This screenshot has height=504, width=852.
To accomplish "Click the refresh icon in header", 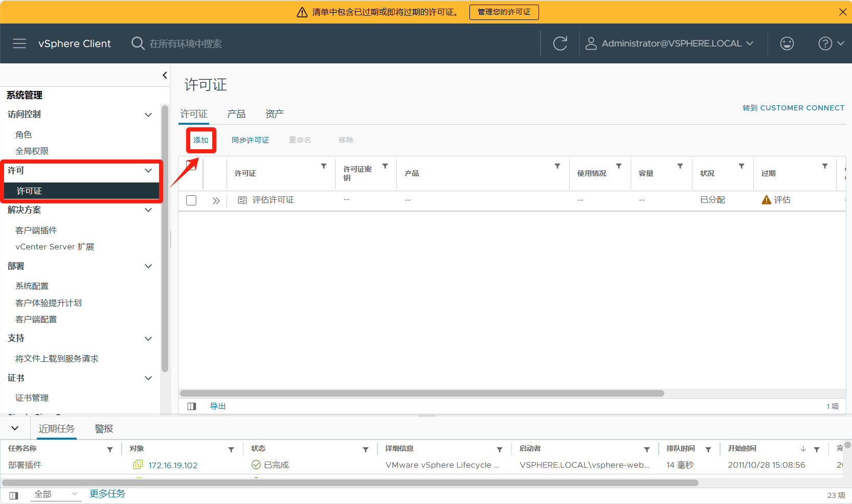I will (x=560, y=43).
